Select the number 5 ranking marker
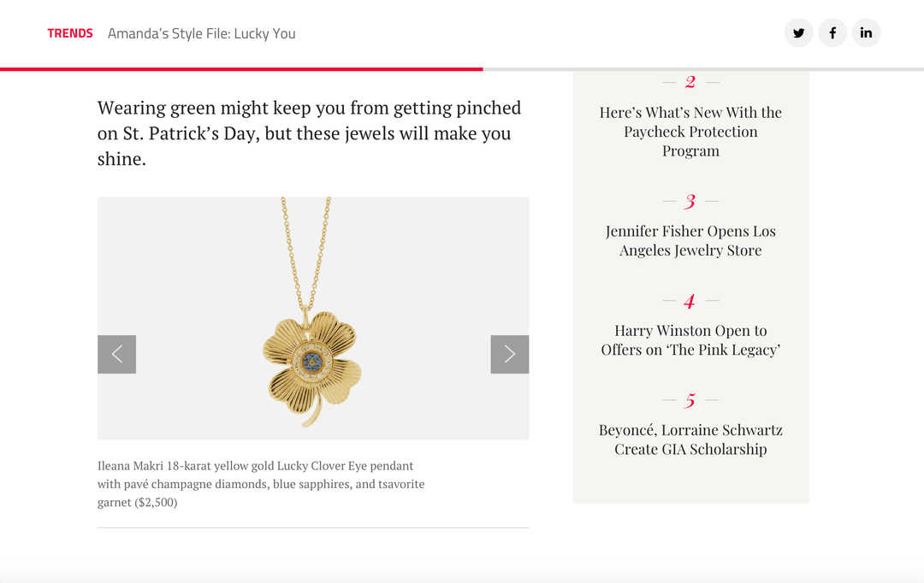This screenshot has height=583, width=924. click(x=690, y=400)
